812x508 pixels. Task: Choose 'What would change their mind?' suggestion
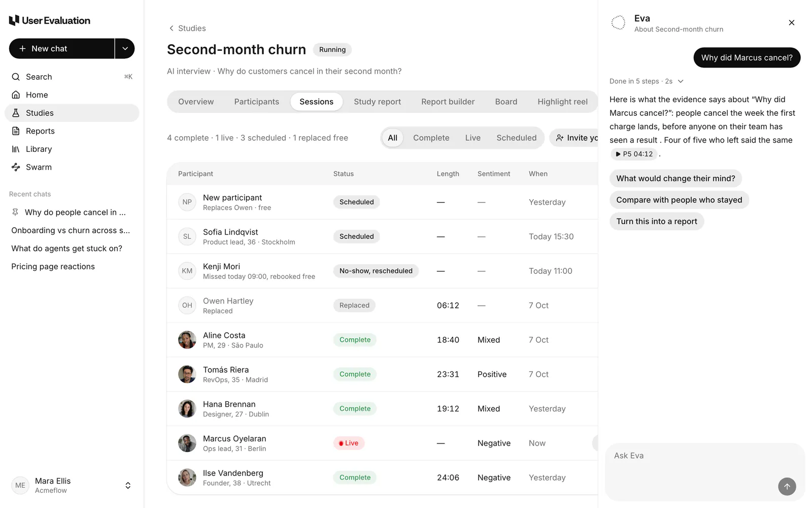[676, 178]
